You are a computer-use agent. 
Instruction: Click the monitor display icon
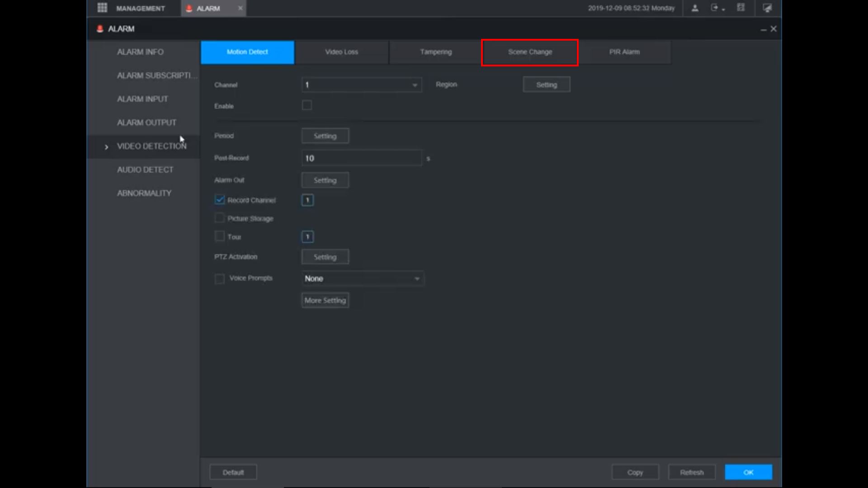coord(767,8)
